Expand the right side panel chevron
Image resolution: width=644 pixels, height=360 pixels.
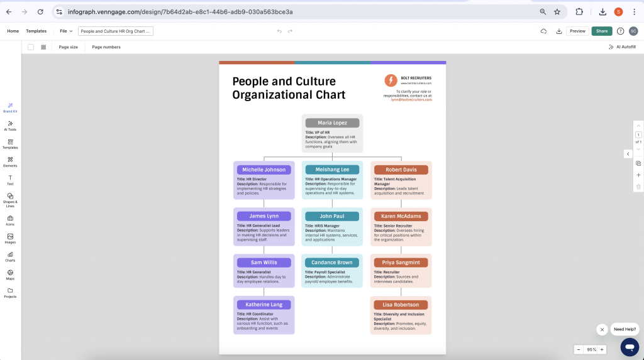click(x=628, y=154)
